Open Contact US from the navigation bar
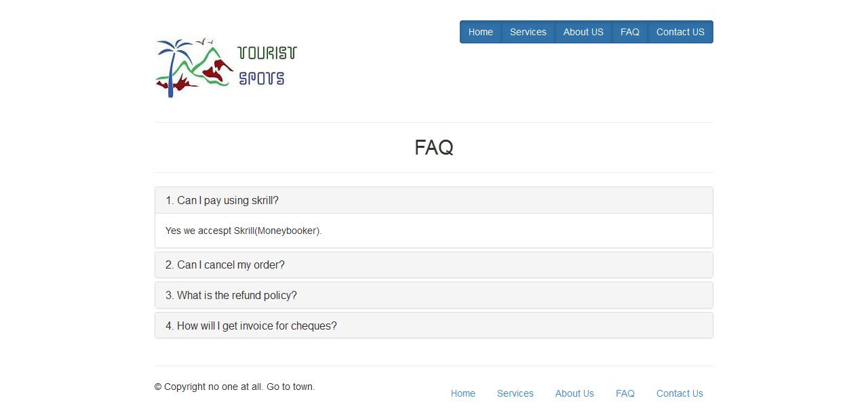This screenshot has height=413, width=868. (x=680, y=32)
